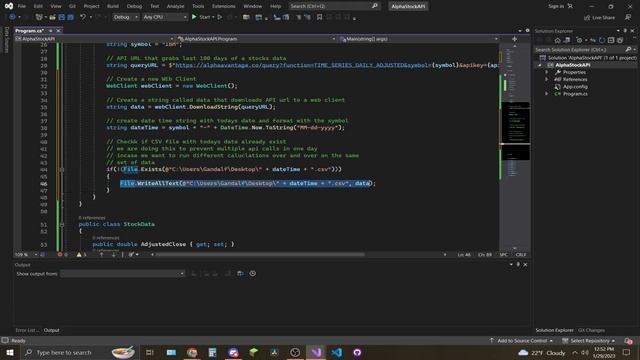Toggle the outlining collapse box at line 44

[62, 169]
